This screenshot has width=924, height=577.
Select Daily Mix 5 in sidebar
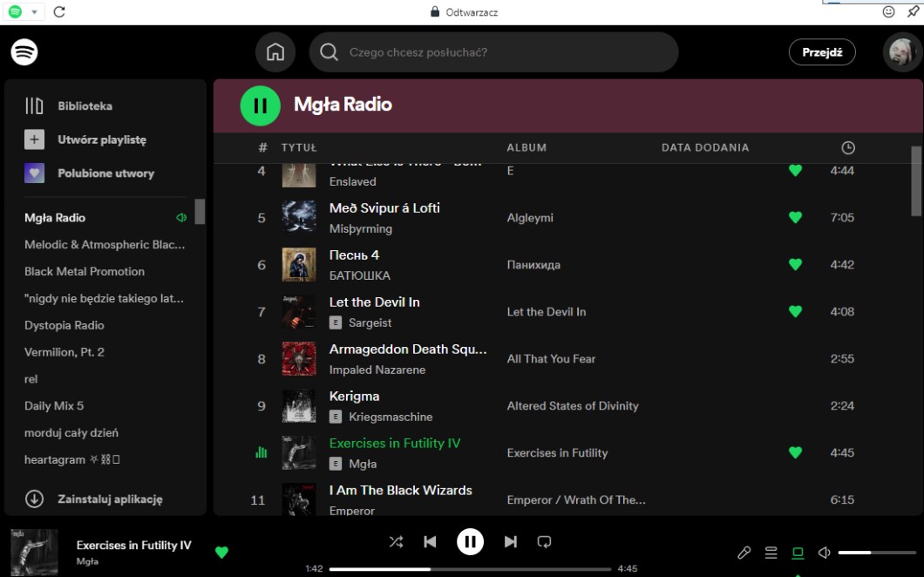click(54, 405)
